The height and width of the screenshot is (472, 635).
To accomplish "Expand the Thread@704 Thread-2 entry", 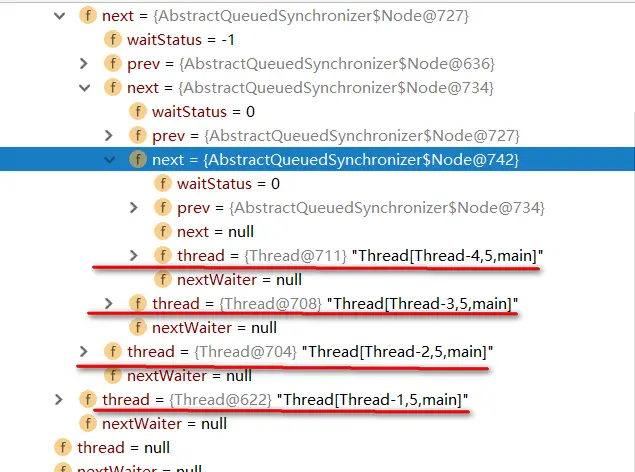I will 84,351.
